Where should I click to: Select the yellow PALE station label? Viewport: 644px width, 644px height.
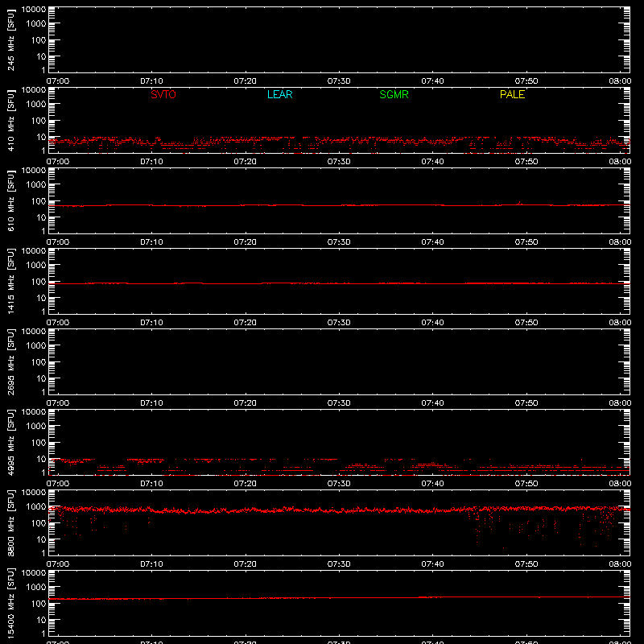tap(512, 94)
